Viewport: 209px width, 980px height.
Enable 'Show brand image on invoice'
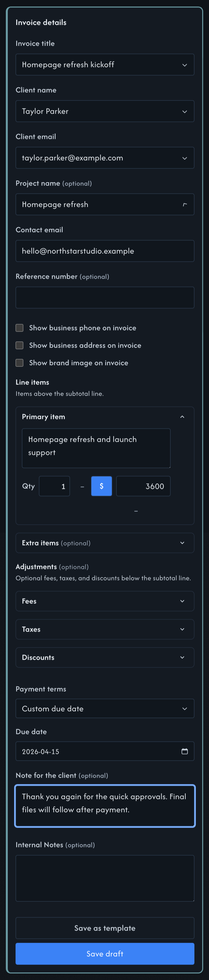[19, 363]
